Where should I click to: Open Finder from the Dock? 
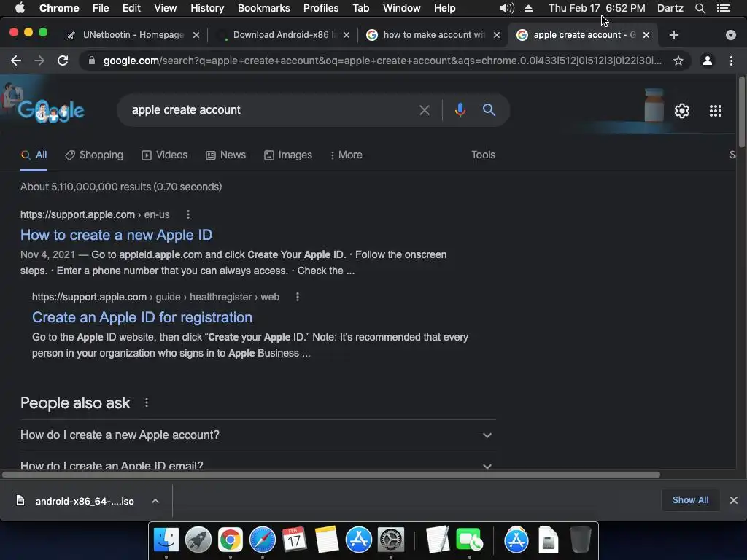pyautogui.click(x=166, y=540)
